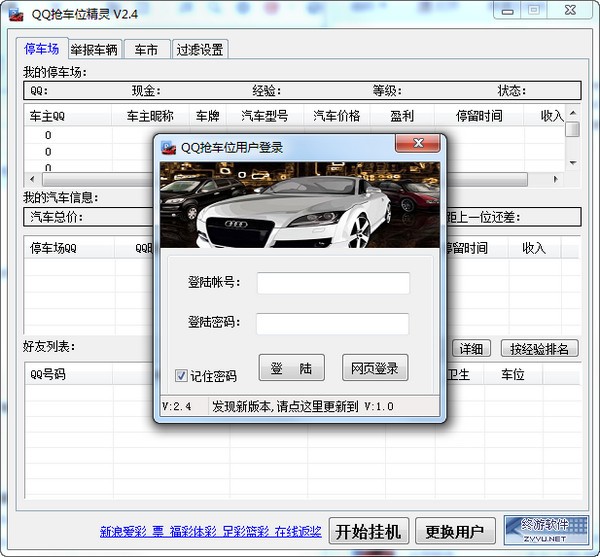Click the 更换用户 button
The image size is (600, 557).
pos(455,530)
